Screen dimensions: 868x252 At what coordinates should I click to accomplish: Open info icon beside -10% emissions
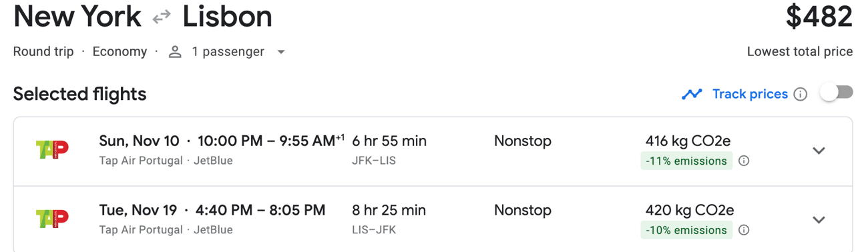point(744,230)
